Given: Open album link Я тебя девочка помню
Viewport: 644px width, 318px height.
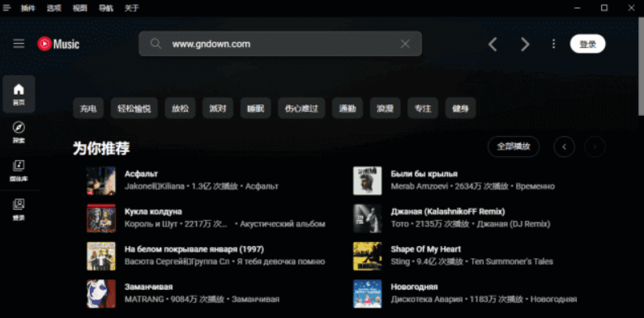Looking at the screenshot, I should [x=281, y=261].
